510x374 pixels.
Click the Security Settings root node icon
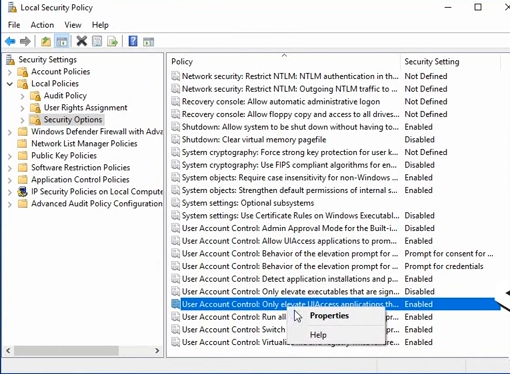(11, 60)
